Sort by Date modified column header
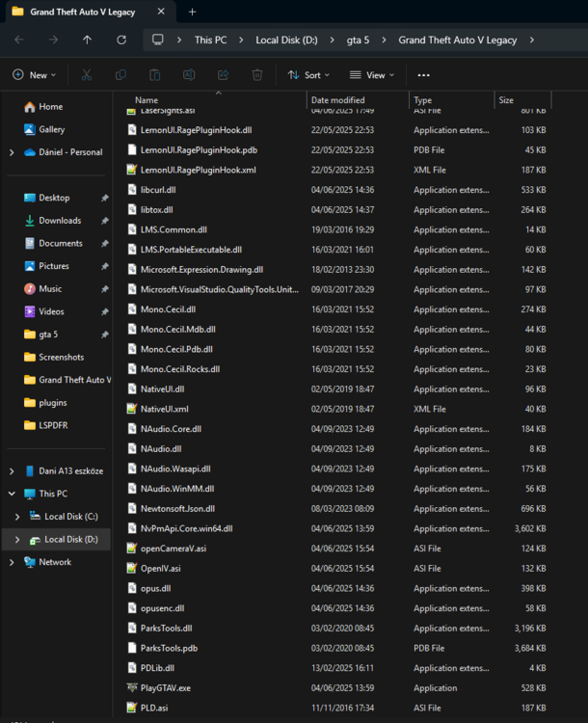This screenshot has height=723, width=588. click(338, 100)
